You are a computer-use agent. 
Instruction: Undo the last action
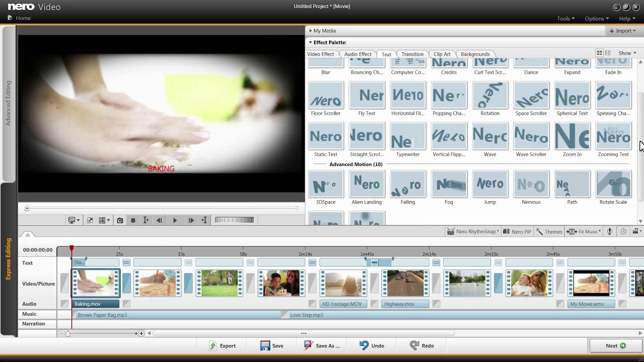(x=372, y=346)
